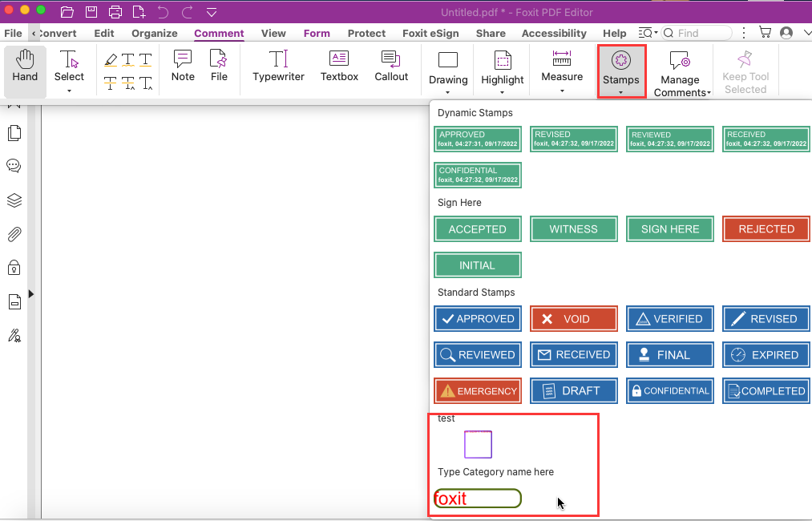Select the Strikethrough text tool
Viewport: 812px width, 521px height.
click(110, 81)
